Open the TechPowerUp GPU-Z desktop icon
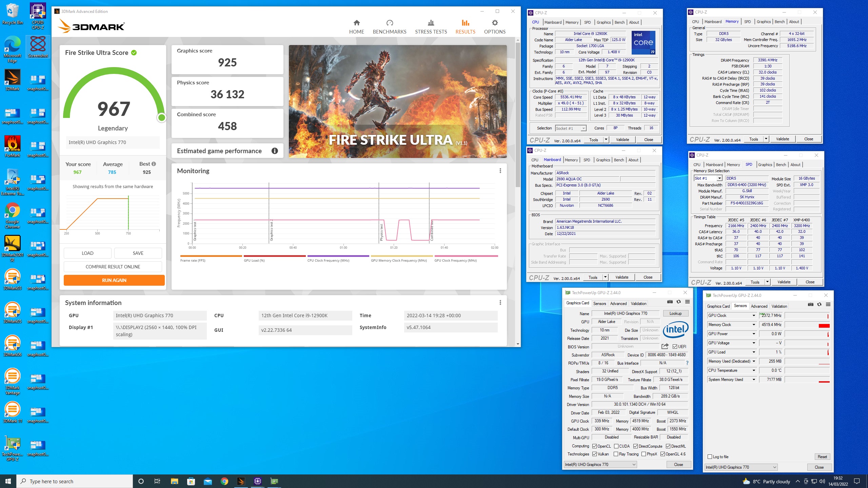This screenshot has width=868, height=488. coord(13,448)
